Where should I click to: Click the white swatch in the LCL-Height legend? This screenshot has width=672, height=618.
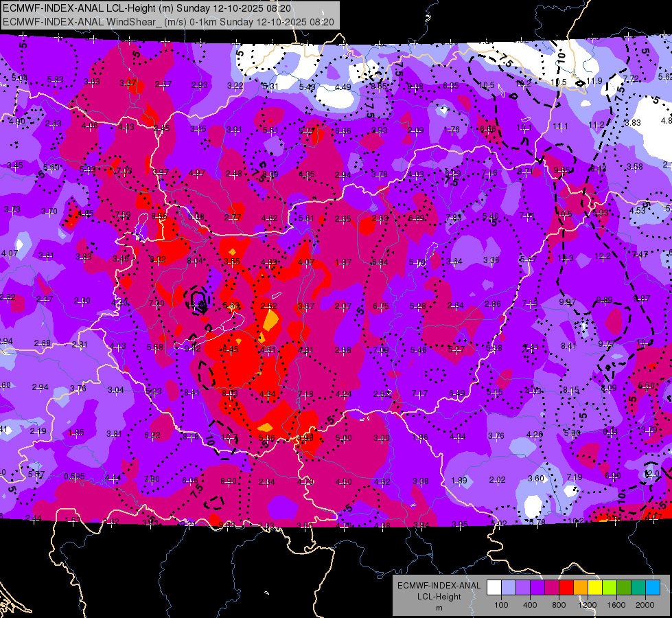(x=494, y=587)
